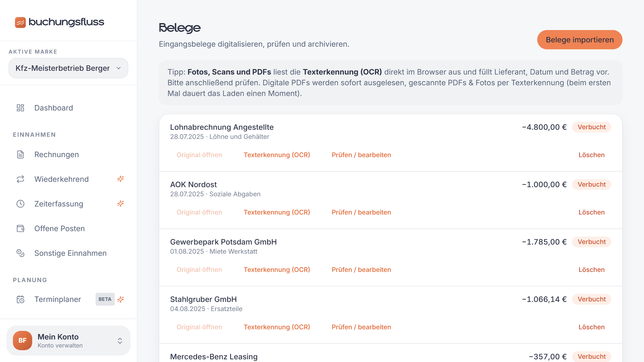Open Dashboard via its grid icon
644x362 pixels.
[20, 108]
